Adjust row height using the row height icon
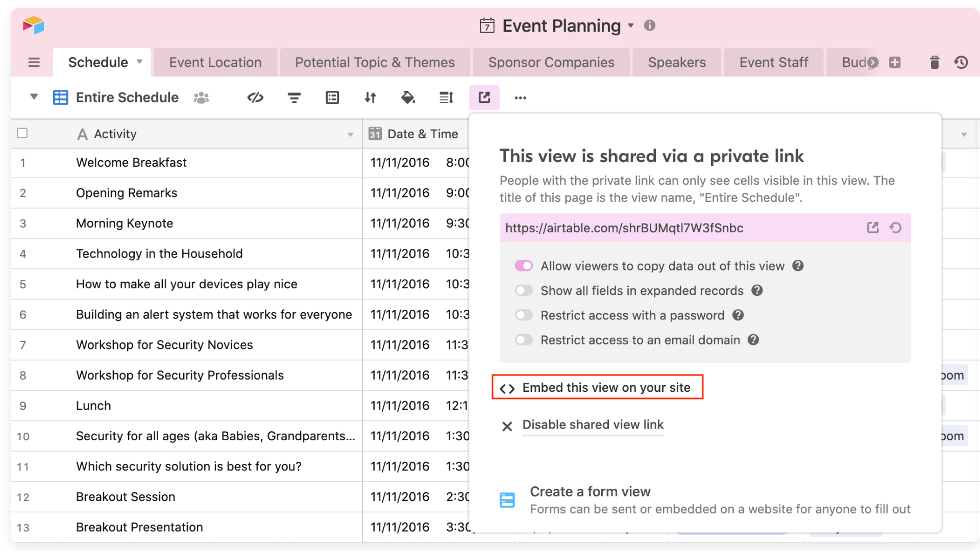 point(446,97)
